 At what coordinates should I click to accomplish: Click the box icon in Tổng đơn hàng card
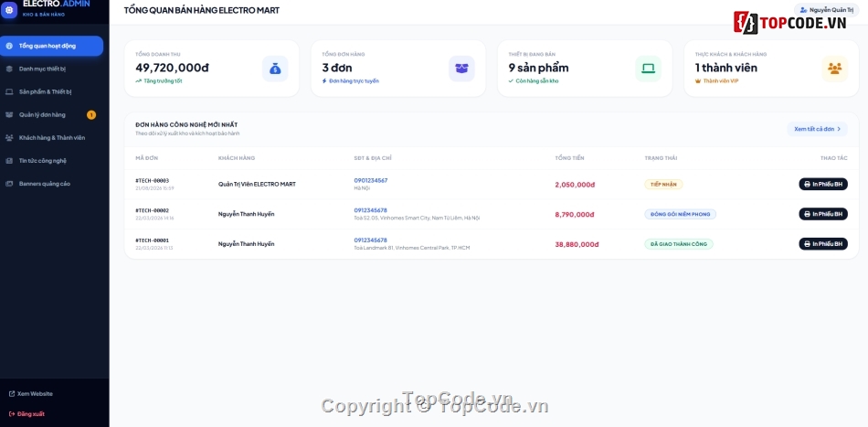coord(461,69)
